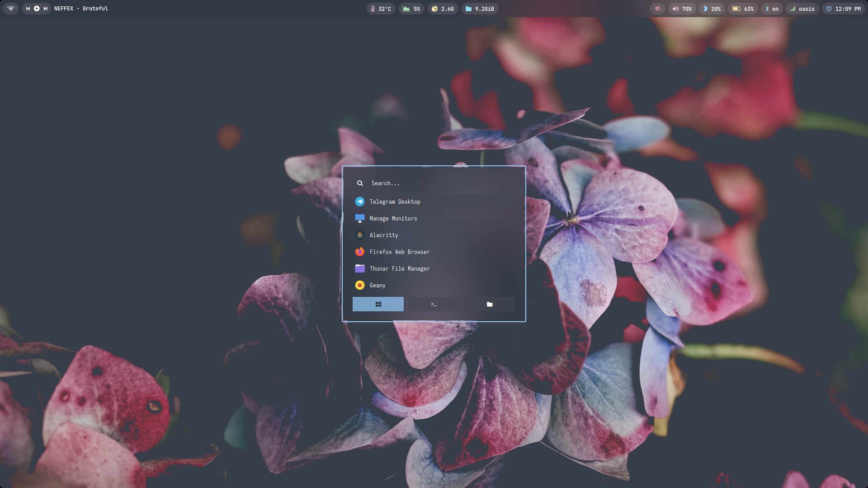Click the CPU temperature module

click(381, 9)
